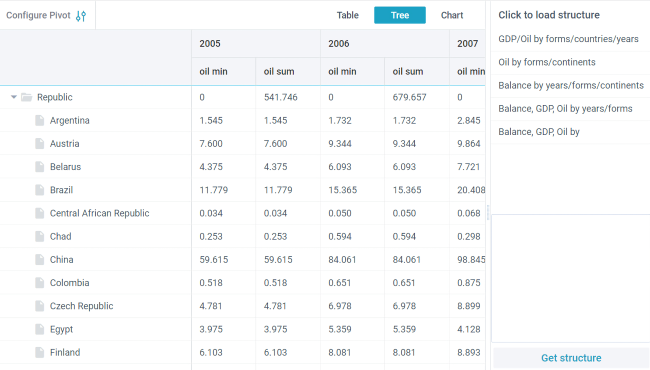
Task: Switch to the Table view tab
Action: click(x=347, y=15)
